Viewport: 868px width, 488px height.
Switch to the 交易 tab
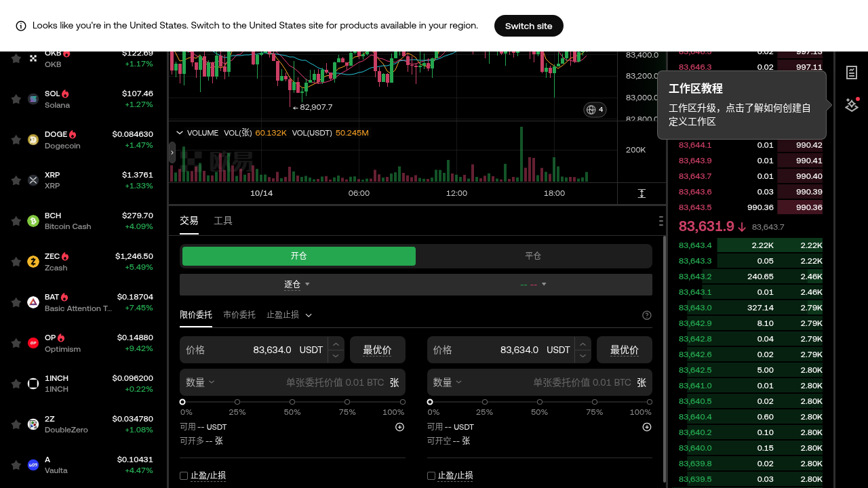(x=189, y=221)
